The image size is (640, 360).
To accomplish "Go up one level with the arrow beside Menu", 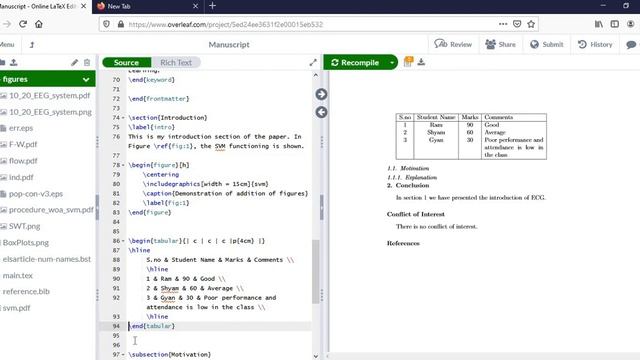I will tap(32, 44).
